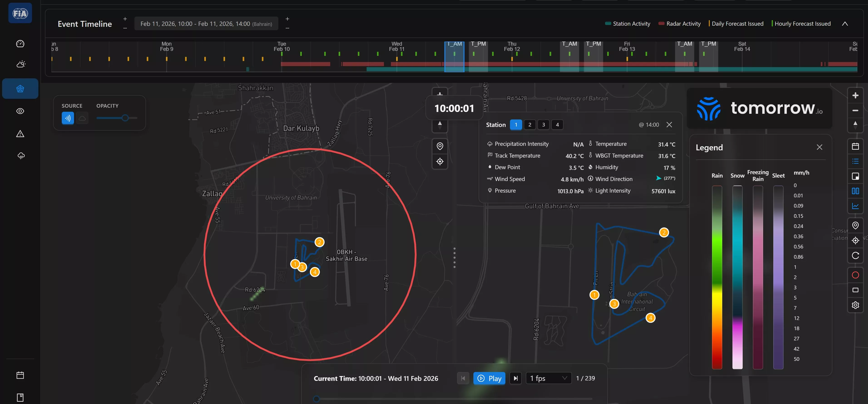Toggle the blue line chart icon
Screen dimensions: 868x404
pyautogui.click(x=855, y=206)
